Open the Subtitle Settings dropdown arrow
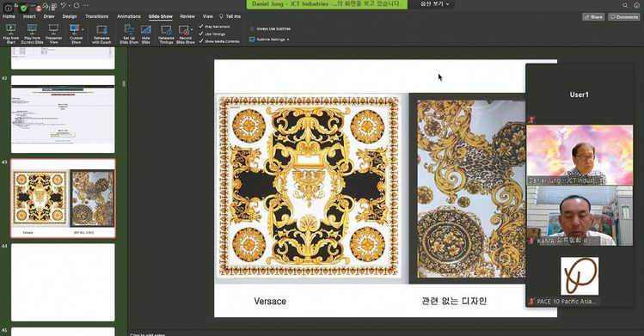 coord(288,40)
